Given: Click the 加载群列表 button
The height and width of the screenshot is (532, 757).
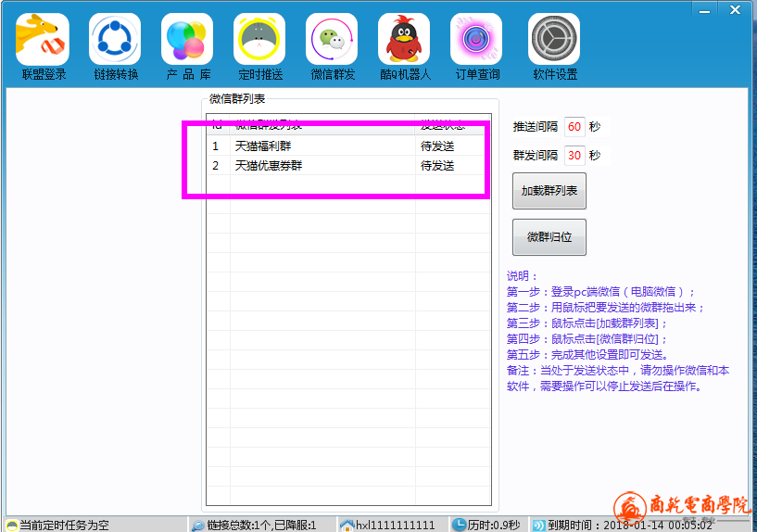Looking at the screenshot, I should 549,191.
